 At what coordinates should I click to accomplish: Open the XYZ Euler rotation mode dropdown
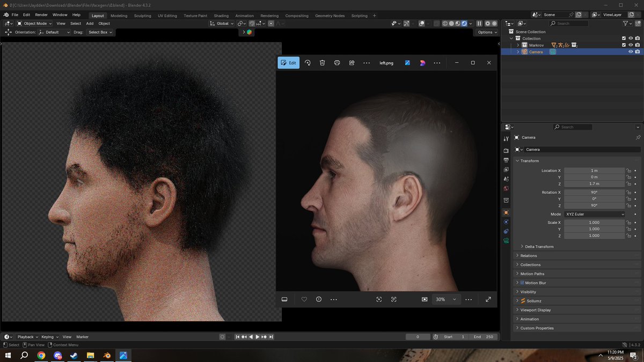point(594,214)
